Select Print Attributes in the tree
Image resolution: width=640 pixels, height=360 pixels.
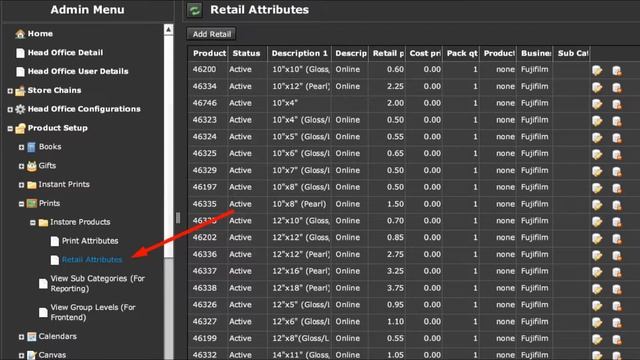click(90, 241)
